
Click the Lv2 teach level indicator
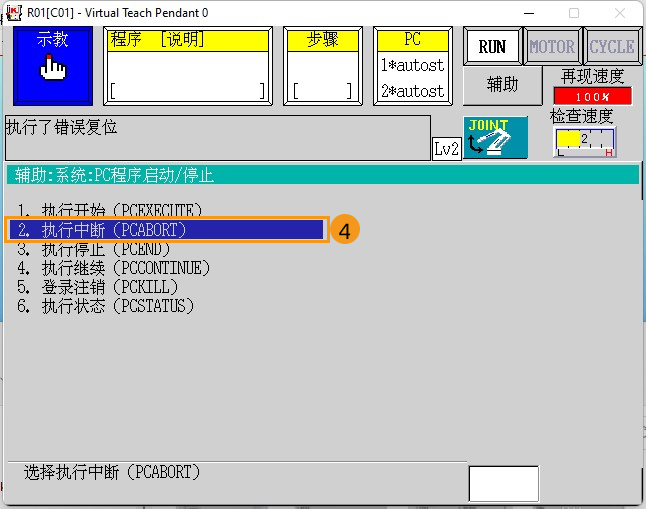tap(447, 149)
